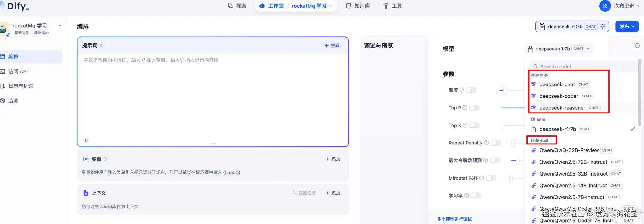Toggle the Top P switch
This screenshot has height=224, width=644.
point(474,108)
